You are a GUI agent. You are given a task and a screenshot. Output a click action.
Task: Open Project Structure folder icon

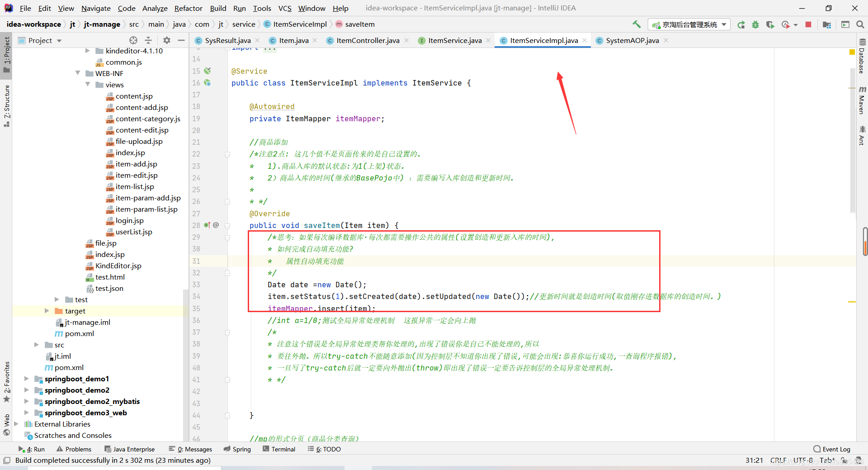827,24
